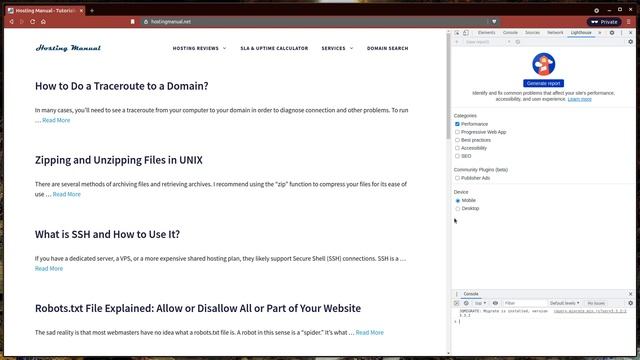Screen dimensions: 640x360
Task: Toggle the DevTools device toolbar icon
Action: click(466, 33)
